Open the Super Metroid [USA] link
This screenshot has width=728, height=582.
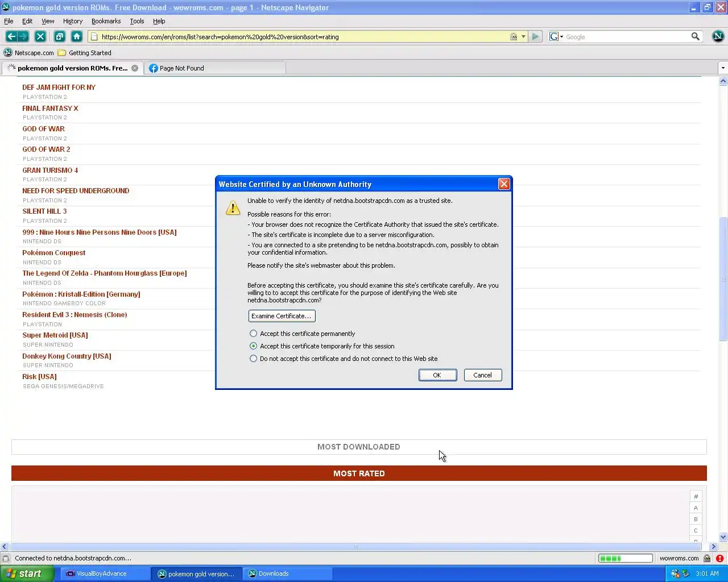(55, 335)
